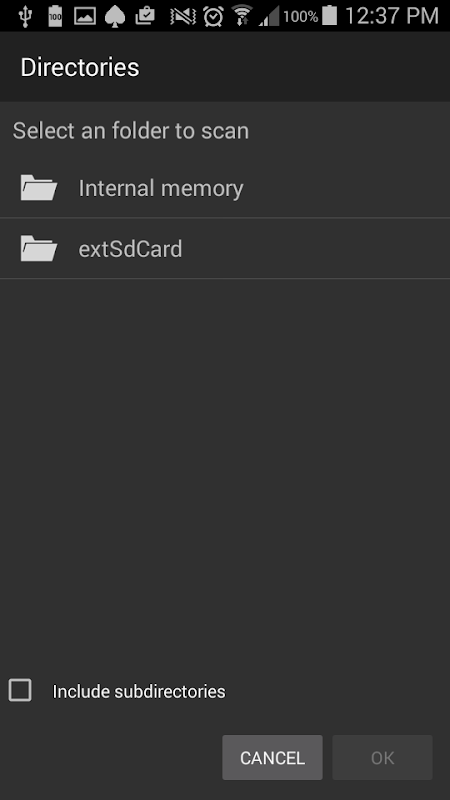Viewport: 450px width, 800px height.
Task: Tap the USB connection status icon
Action: 24,16
